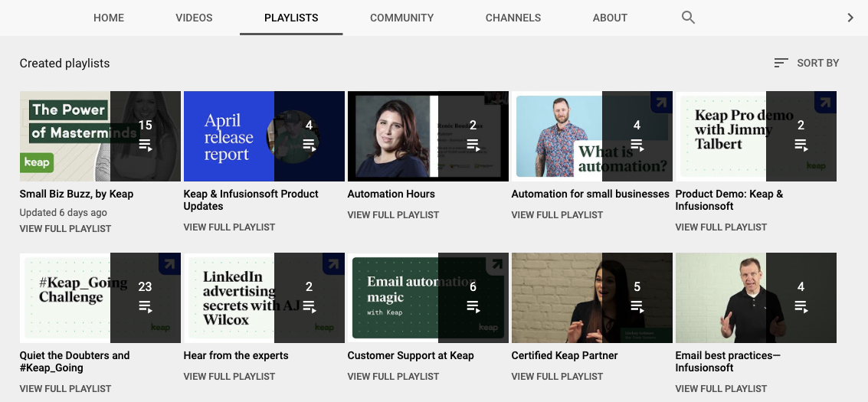Open the Channels tab

click(513, 18)
